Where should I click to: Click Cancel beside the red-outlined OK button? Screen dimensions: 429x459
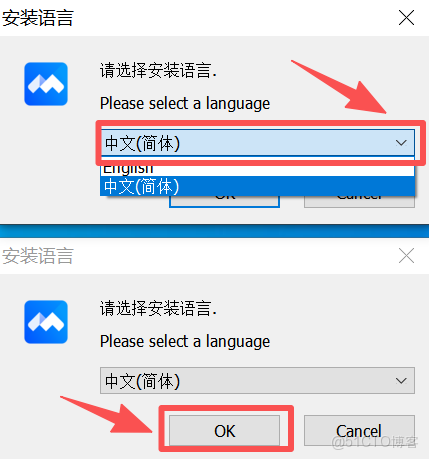click(359, 431)
